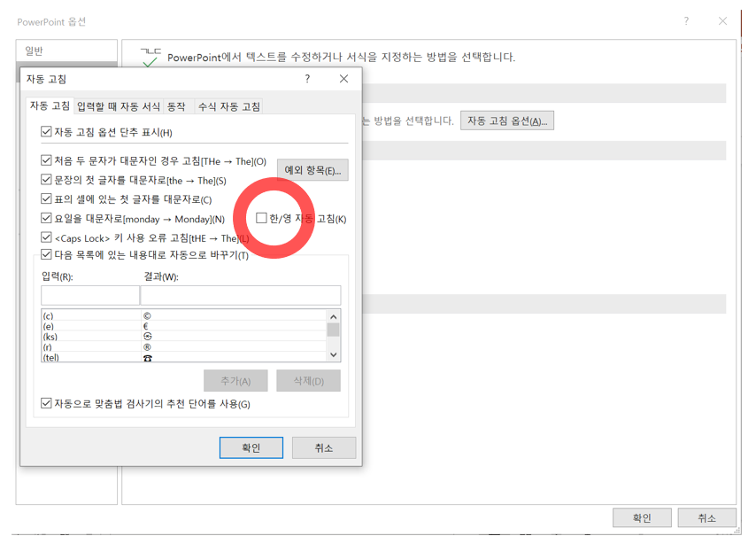Click help icon in PowerPoint 옵션 window
This screenshot has height=544, width=756.
tap(686, 21)
